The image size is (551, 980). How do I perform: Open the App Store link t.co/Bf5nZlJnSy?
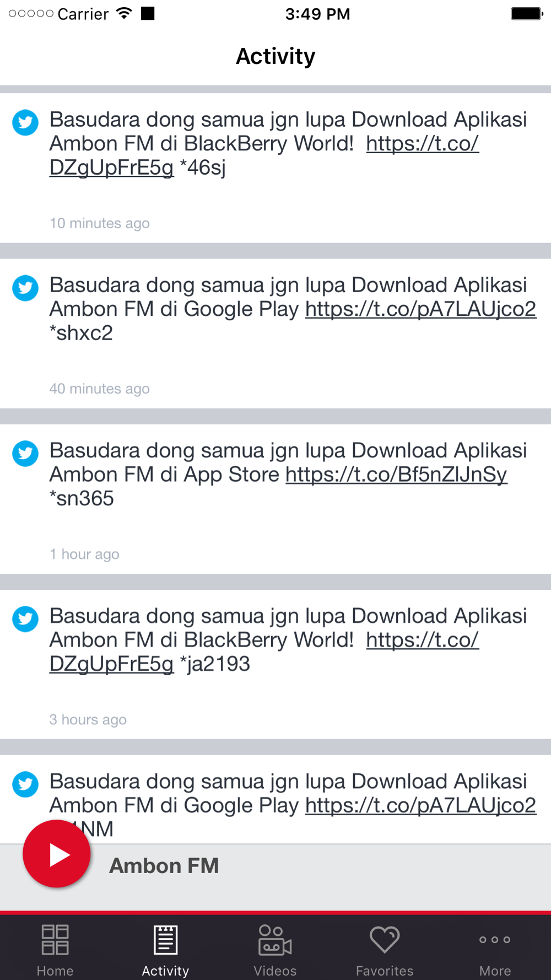(x=396, y=475)
